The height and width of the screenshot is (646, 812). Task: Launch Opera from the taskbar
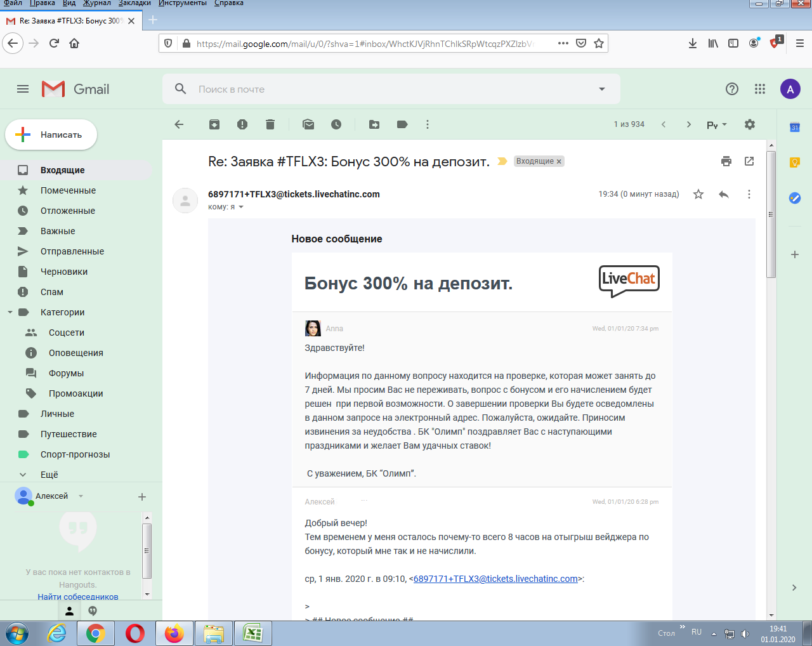pos(134,633)
